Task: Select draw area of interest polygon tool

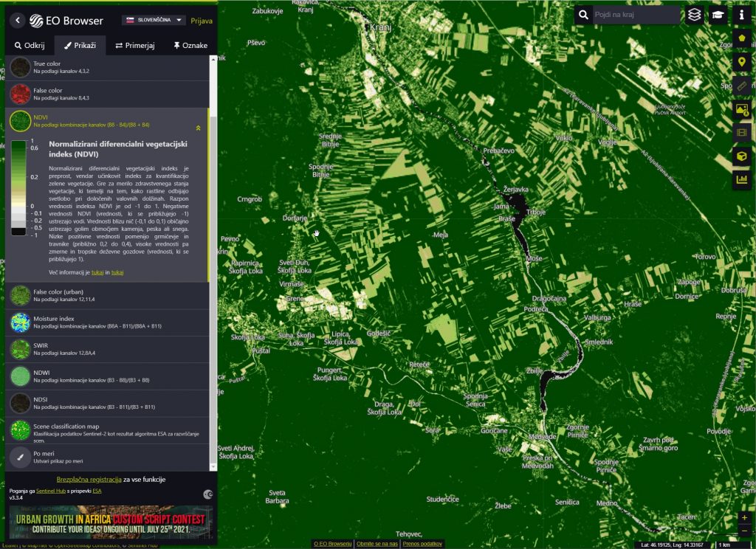Action: tap(741, 38)
